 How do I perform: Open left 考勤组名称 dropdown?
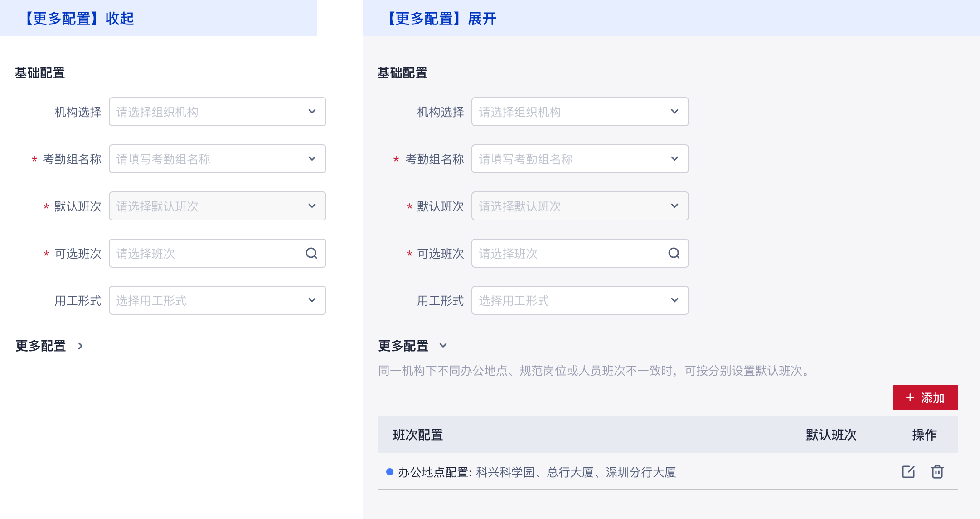point(218,159)
